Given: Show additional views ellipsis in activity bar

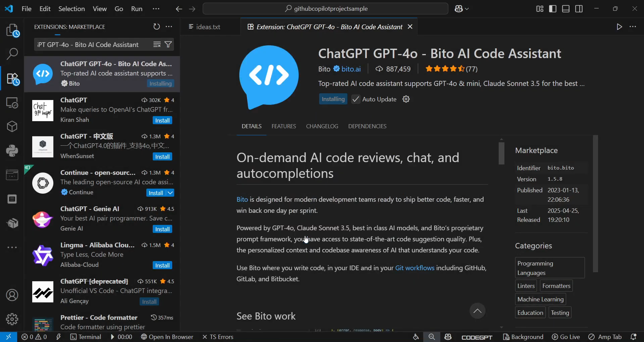Looking at the screenshot, I should (12, 247).
